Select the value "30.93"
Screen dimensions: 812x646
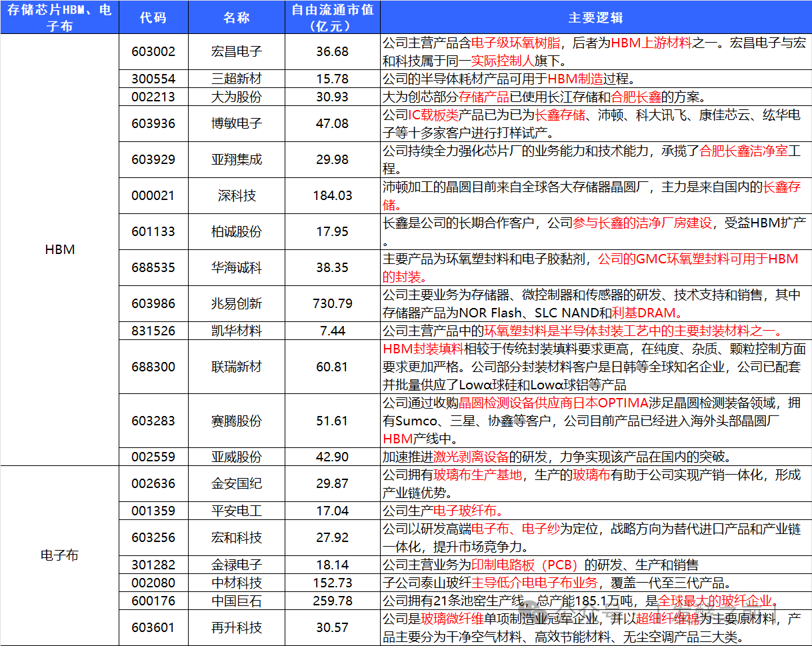(333, 97)
